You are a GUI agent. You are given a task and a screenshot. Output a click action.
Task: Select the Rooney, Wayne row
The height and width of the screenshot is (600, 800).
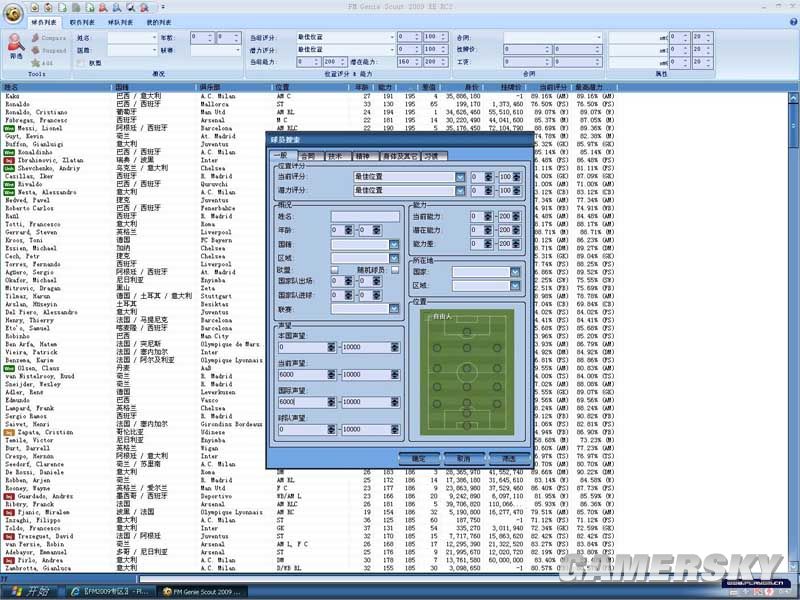coord(310,488)
